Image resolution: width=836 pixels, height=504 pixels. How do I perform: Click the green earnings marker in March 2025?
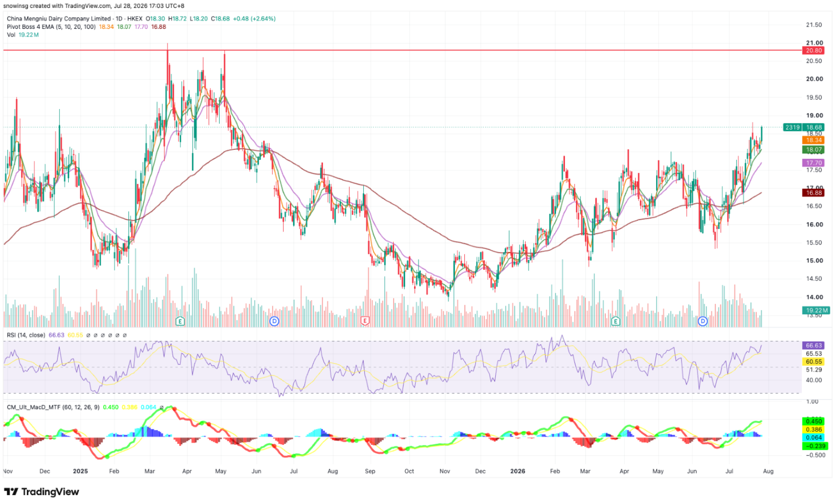[180, 321]
